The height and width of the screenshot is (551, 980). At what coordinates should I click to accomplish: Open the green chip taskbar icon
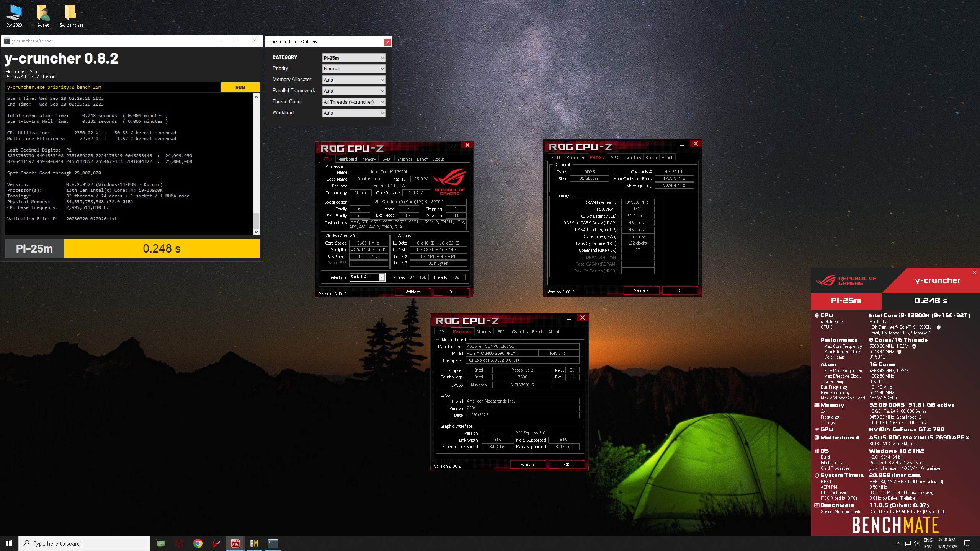coord(160,543)
